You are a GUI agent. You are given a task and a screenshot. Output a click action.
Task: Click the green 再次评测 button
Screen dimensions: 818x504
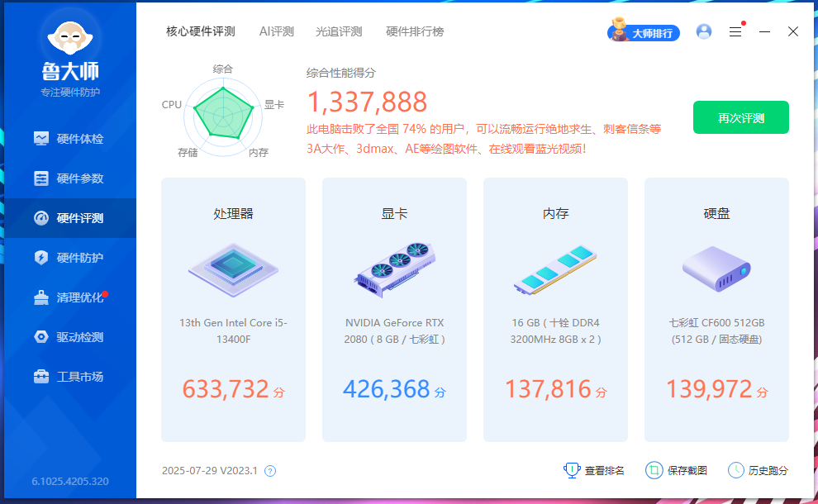point(741,117)
